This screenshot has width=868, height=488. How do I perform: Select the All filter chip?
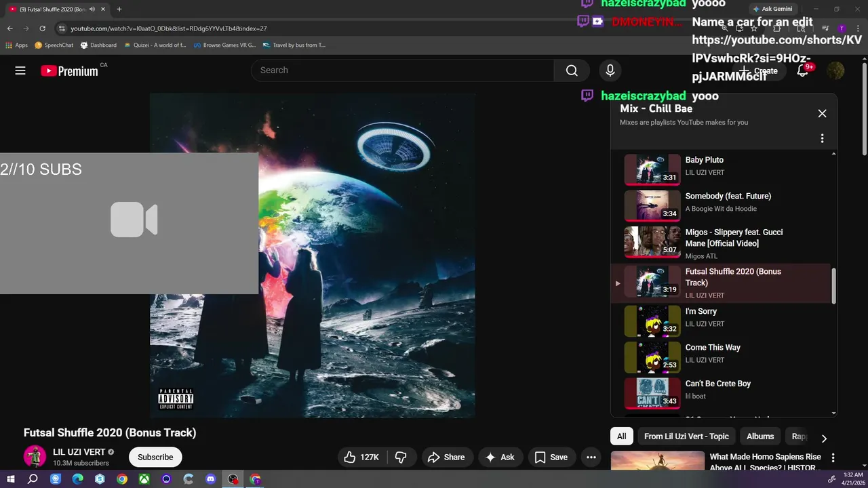[621, 436]
